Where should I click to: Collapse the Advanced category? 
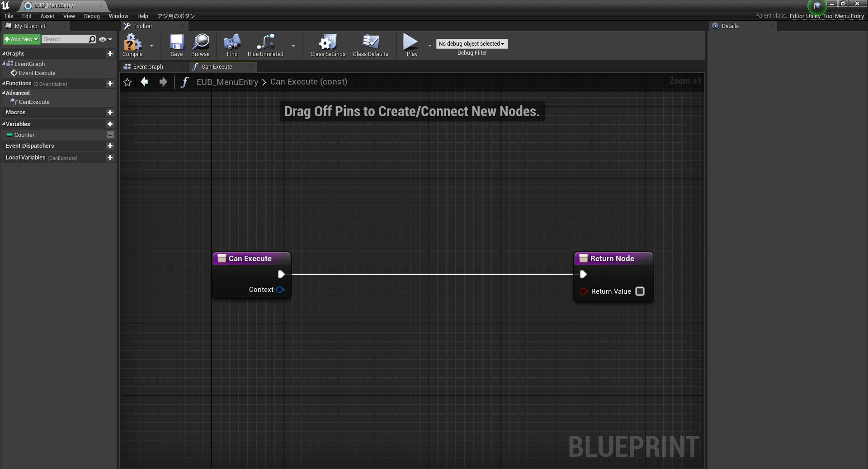4,93
